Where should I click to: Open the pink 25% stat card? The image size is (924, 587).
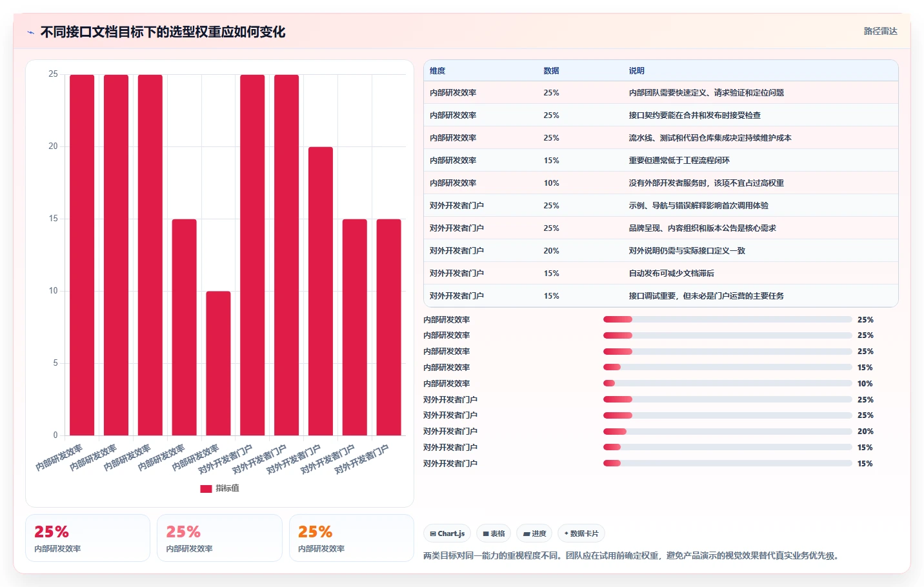click(x=219, y=538)
